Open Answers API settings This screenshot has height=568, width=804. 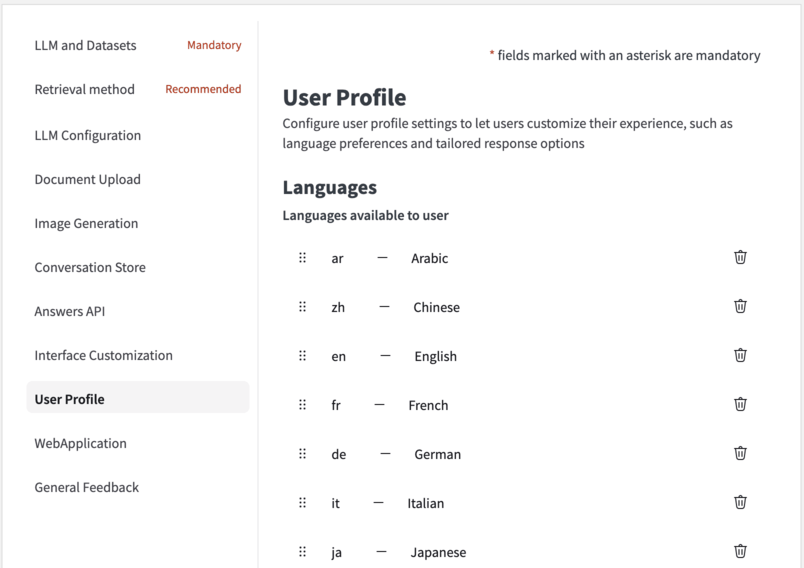[70, 312]
